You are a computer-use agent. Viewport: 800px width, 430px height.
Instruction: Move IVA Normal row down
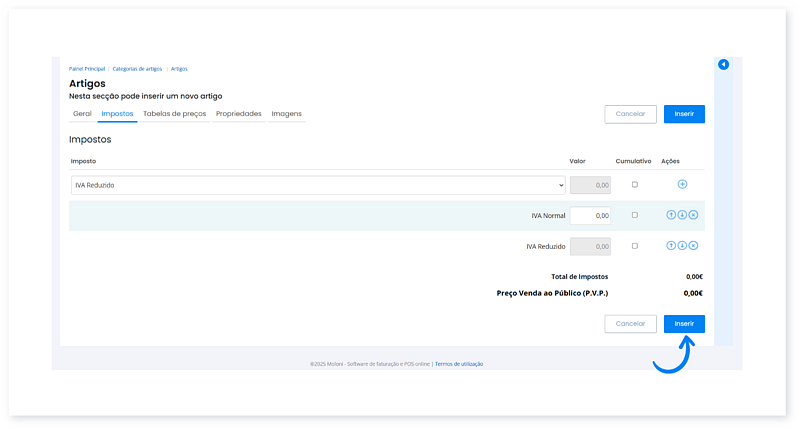click(x=682, y=215)
